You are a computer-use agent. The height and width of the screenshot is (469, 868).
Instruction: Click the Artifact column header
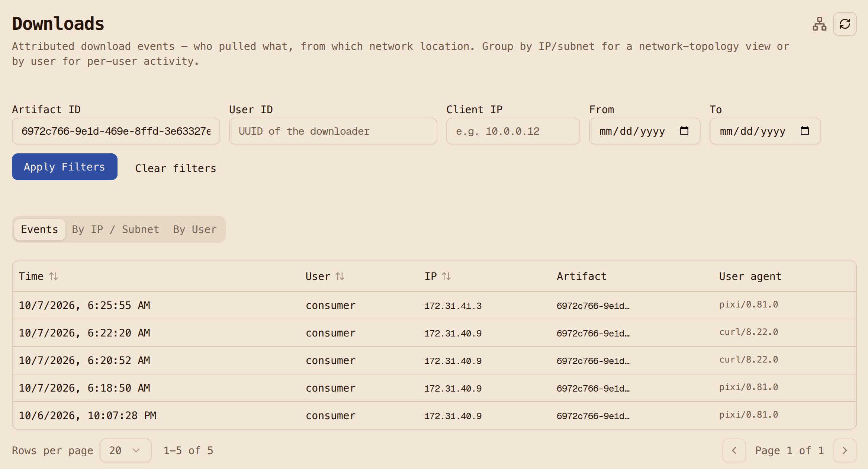click(582, 276)
